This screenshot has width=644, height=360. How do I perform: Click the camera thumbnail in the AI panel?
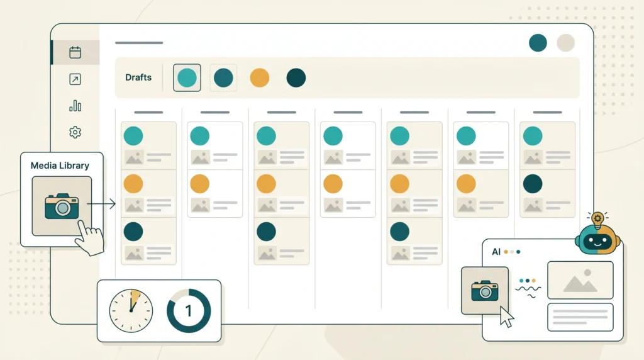click(x=485, y=291)
